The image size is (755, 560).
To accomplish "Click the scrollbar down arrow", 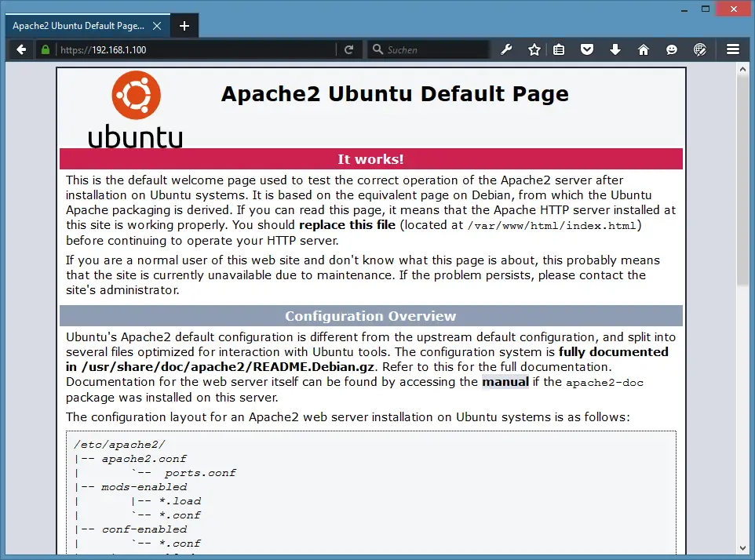I will point(742,548).
